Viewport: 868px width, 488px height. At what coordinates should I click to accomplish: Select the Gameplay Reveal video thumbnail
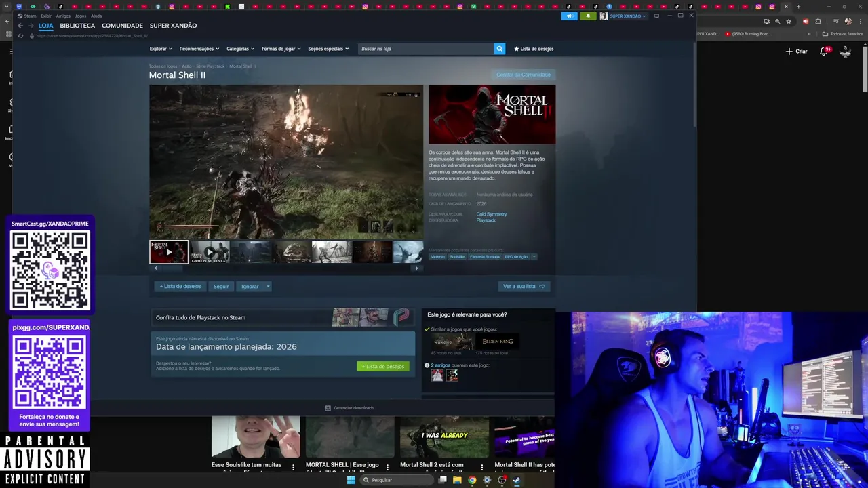point(210,252)
